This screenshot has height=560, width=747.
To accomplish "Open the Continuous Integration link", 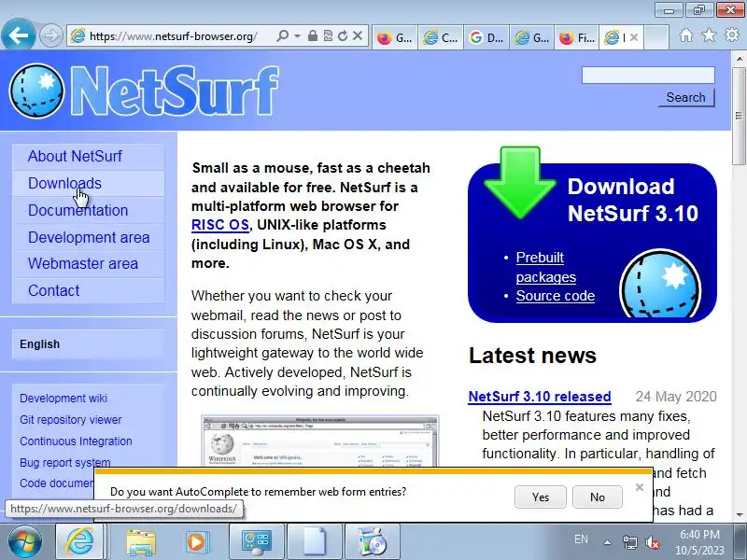I will click(76, 441).
